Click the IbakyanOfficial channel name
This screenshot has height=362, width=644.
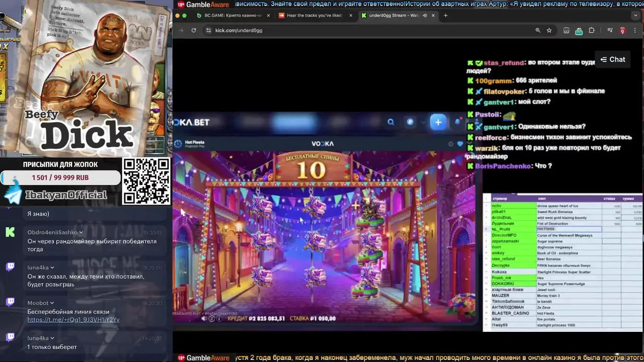[x=66, y=195]
